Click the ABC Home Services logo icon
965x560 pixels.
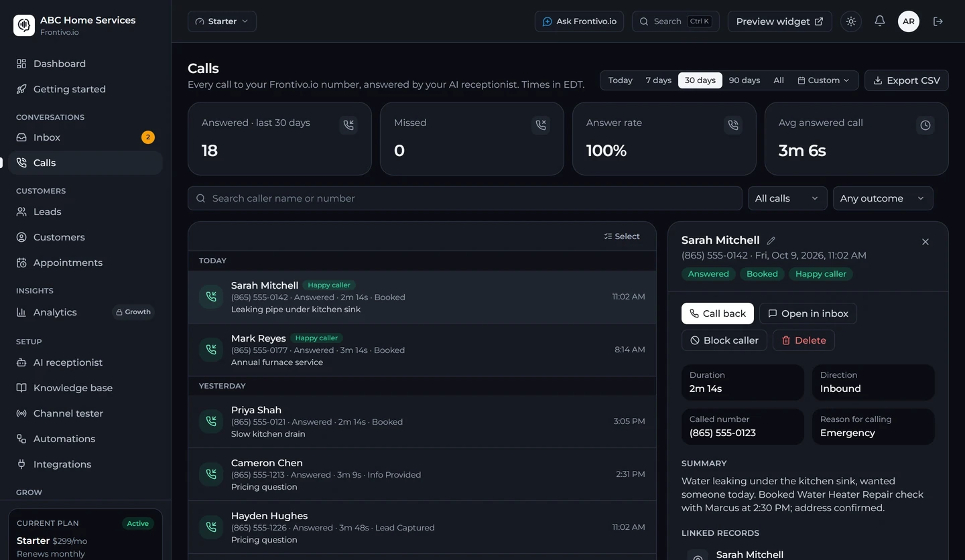pyautogui.click(x=24, y=25)
